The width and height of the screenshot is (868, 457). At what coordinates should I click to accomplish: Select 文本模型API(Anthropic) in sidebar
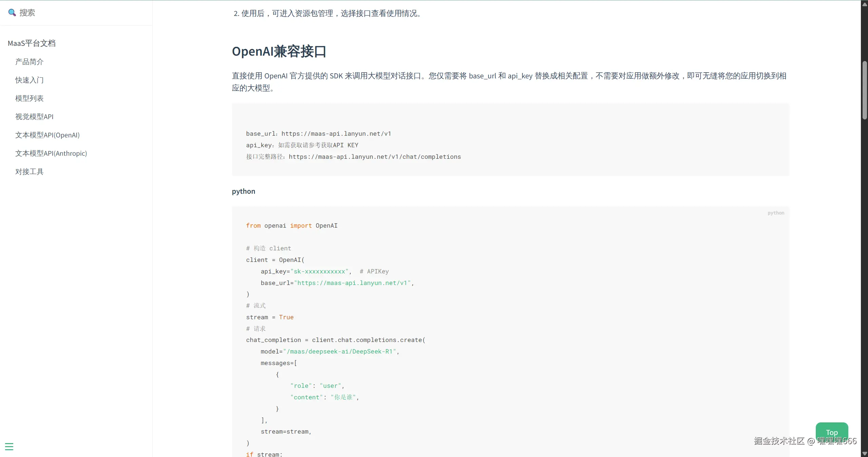51,153
